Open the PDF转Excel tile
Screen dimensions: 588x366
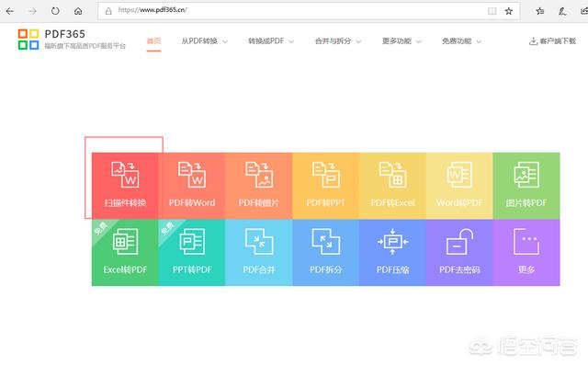coord(392,186)
